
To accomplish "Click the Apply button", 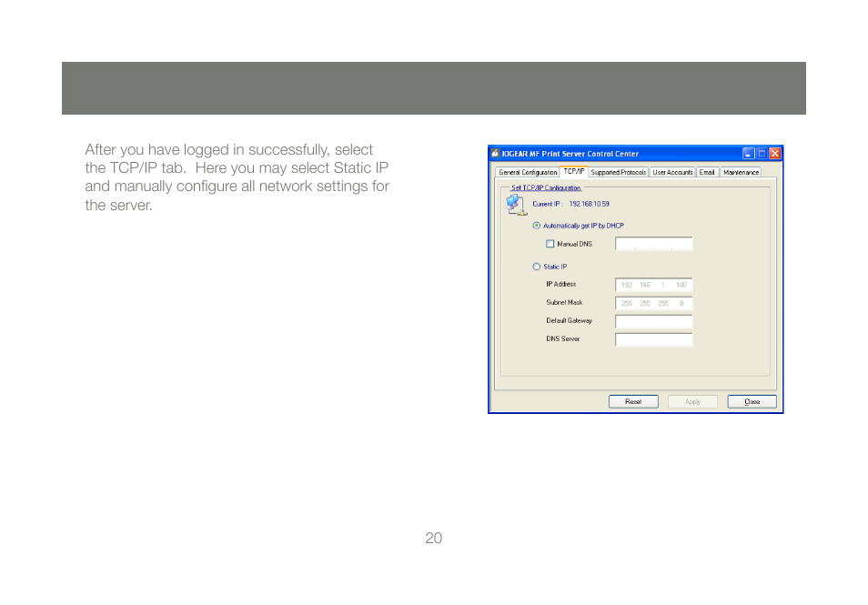I will (x=692, y=402).
